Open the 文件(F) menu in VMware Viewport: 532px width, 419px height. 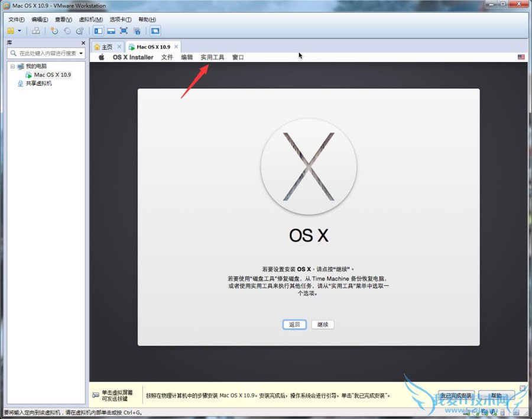tap(17, 20)
